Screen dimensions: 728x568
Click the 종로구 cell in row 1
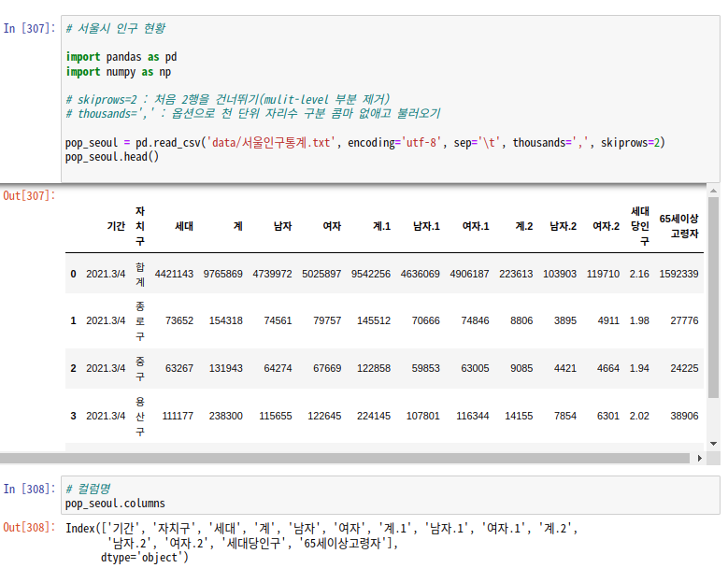pos(140,320)
